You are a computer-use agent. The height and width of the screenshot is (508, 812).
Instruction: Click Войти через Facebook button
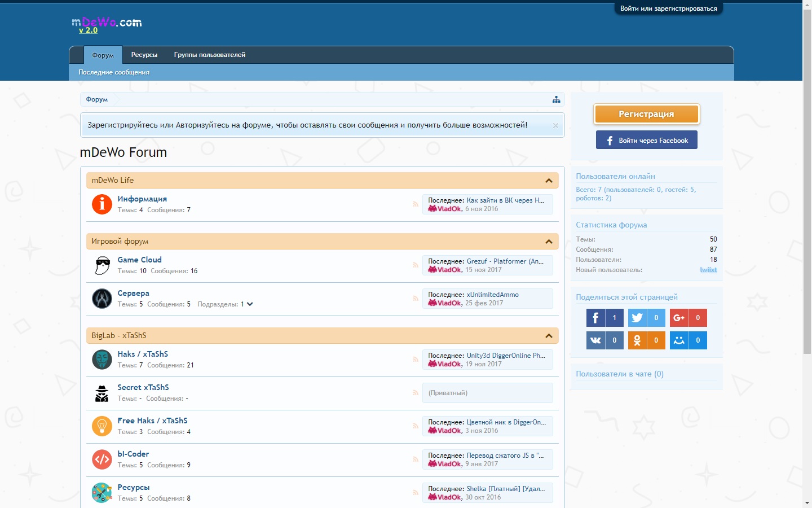click(647, 140)
